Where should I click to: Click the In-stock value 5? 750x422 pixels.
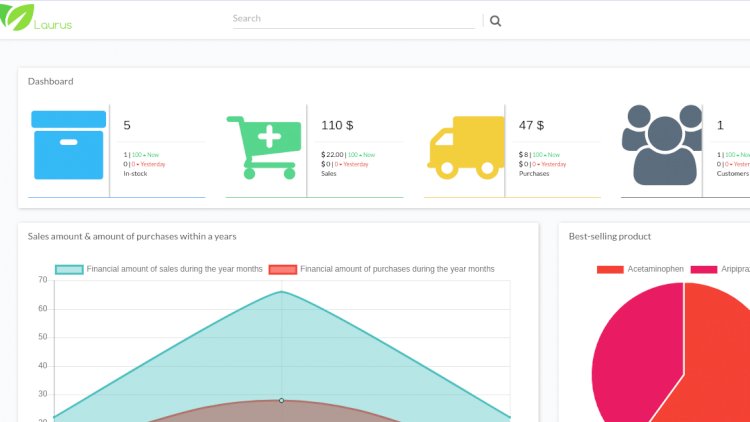click(x=127, y=125)
